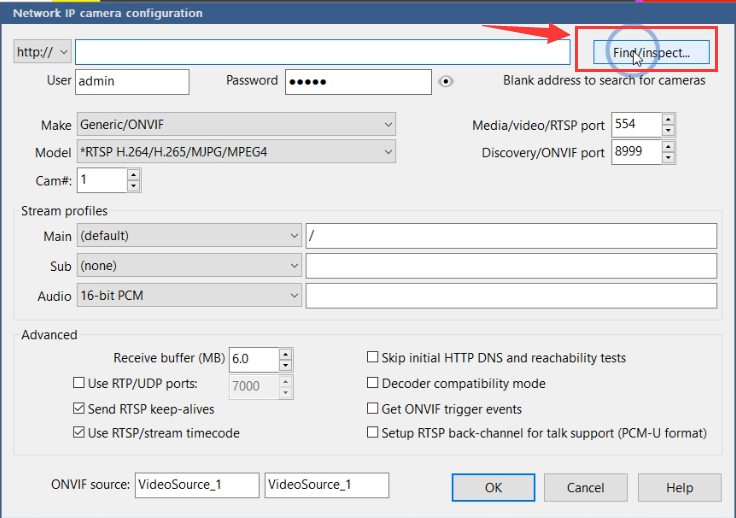This screenshot has height=518, width=736.
Task: Open the Help button
Action: click(680, 488)
